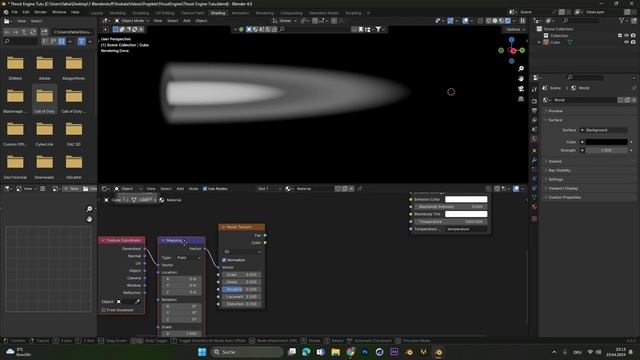
Task: Click Emission Color white swatch
Action: 466,199
